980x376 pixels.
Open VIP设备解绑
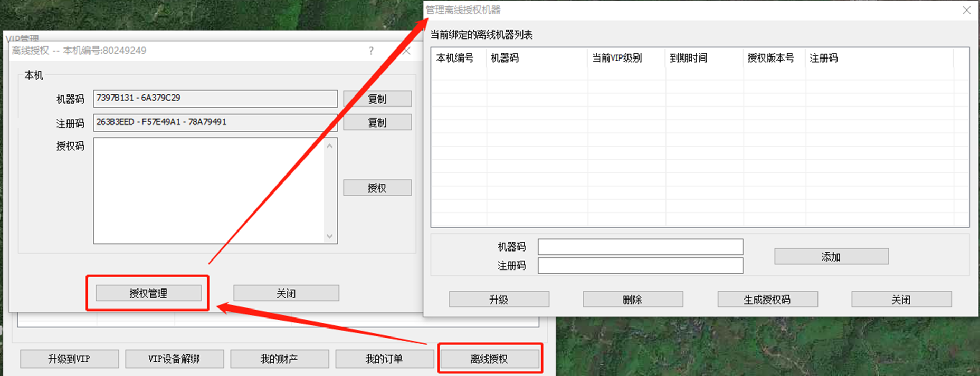tap(174, 359)
